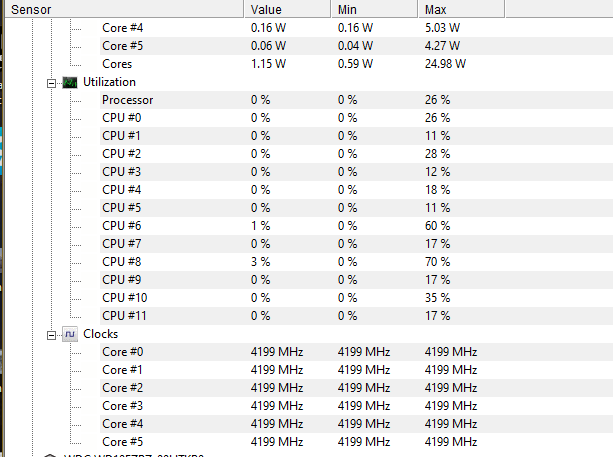
Task: Select the Processor utilization row
Action: coord(357,100)
